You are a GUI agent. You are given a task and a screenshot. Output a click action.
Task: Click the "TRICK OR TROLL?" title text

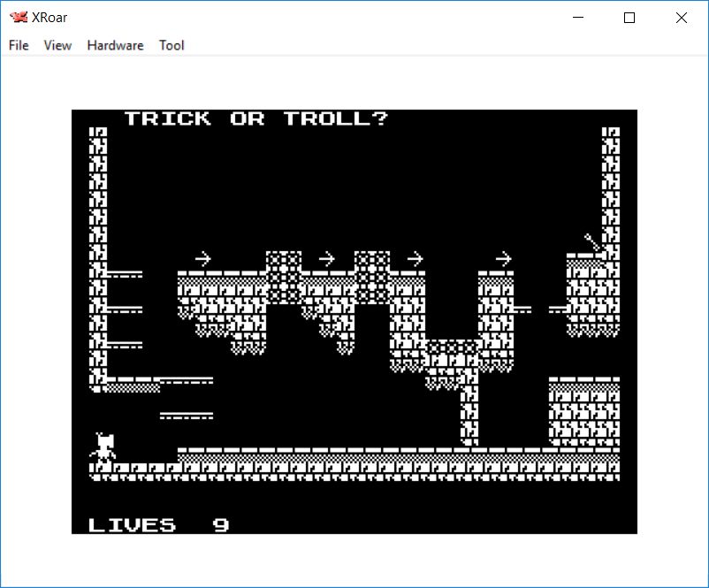tap(256, 118)
